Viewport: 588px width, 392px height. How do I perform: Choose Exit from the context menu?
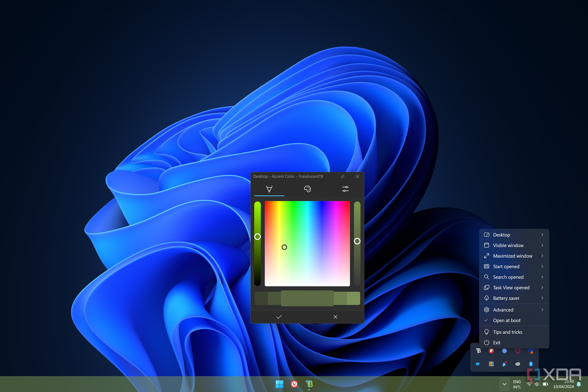pos(496,342)
